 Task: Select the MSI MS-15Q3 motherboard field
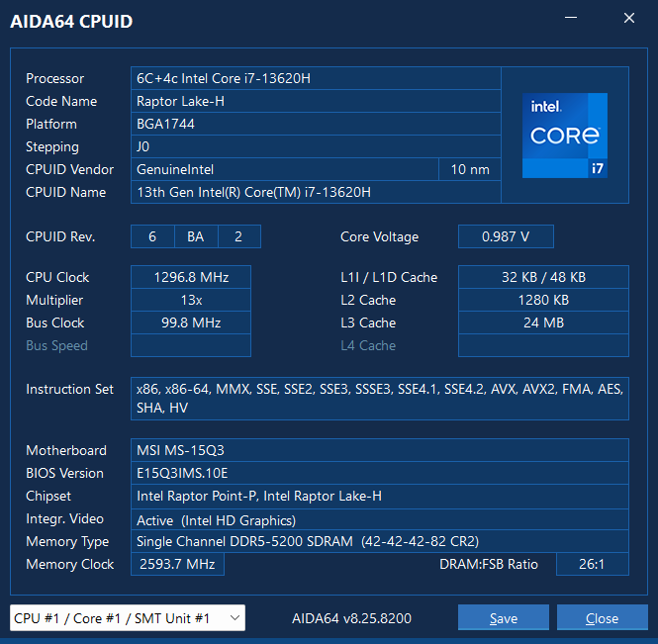pos(379,450)
